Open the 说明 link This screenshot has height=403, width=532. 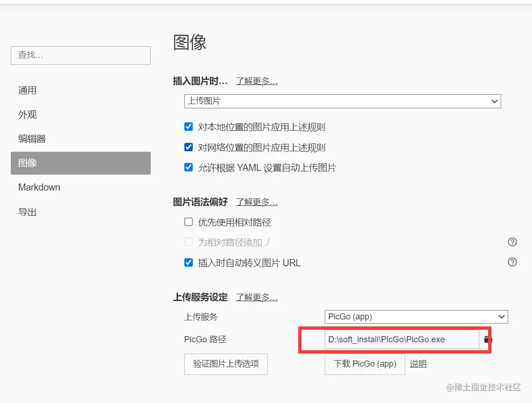coord(418,364)
